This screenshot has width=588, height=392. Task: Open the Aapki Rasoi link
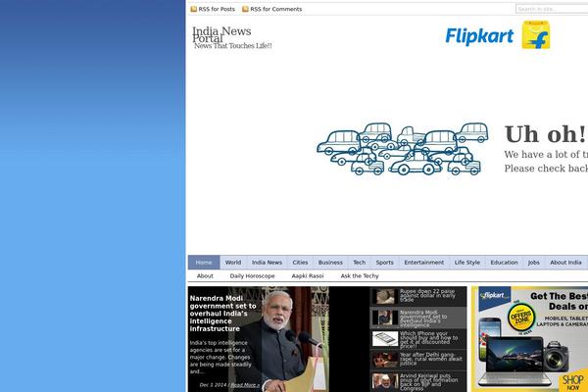[x=308, y=276]
